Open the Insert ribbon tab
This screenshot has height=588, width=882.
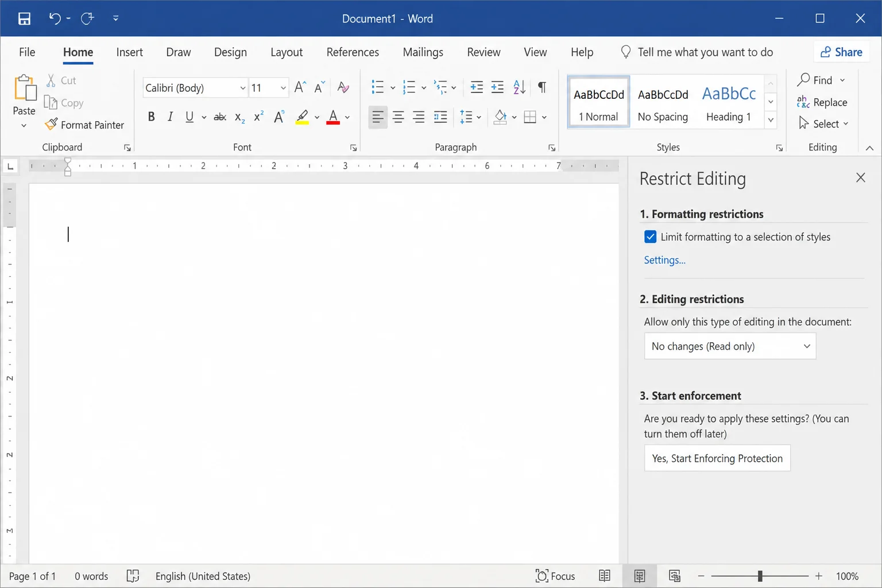[x=129, y=52]
